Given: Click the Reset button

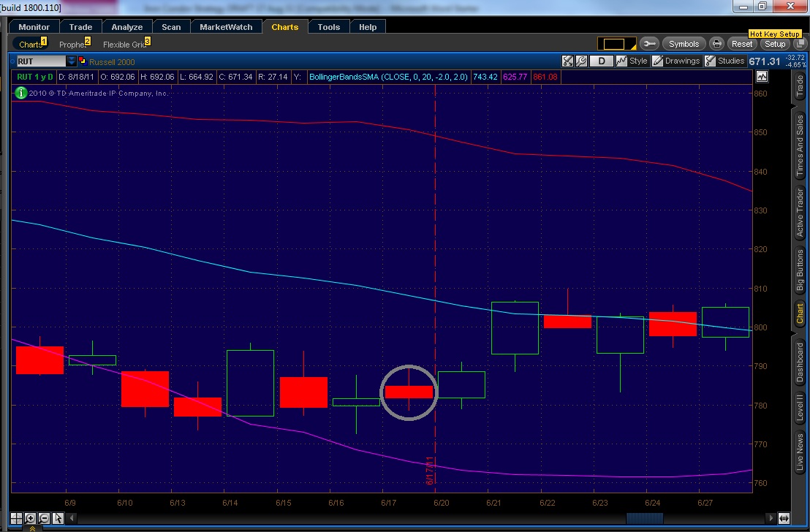Looking at the screenshot, I should pyautogui.click(x=742, y=44).
